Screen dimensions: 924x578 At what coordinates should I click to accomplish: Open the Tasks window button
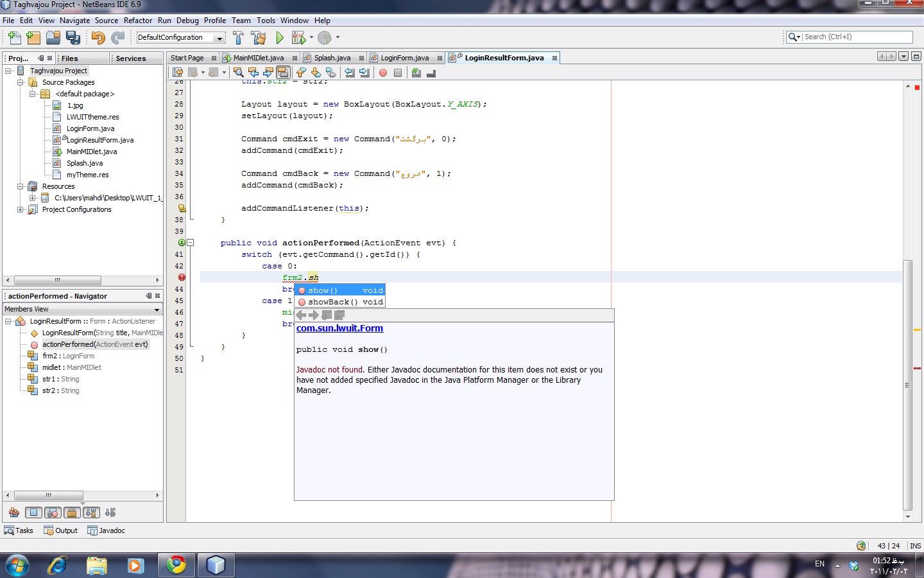pyautogui.click(x=19, y=530)
